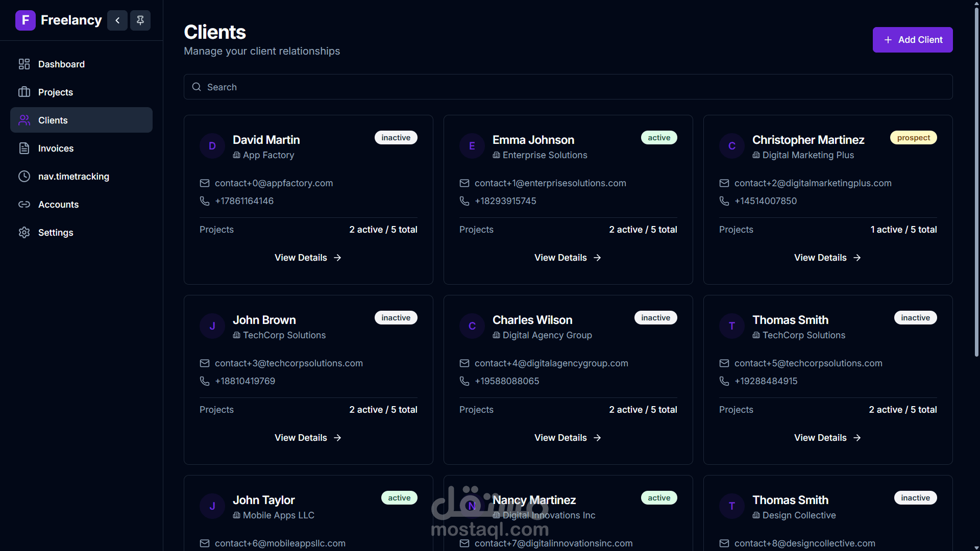Click the Projects briefcase icon

click(x=24, y=92)
